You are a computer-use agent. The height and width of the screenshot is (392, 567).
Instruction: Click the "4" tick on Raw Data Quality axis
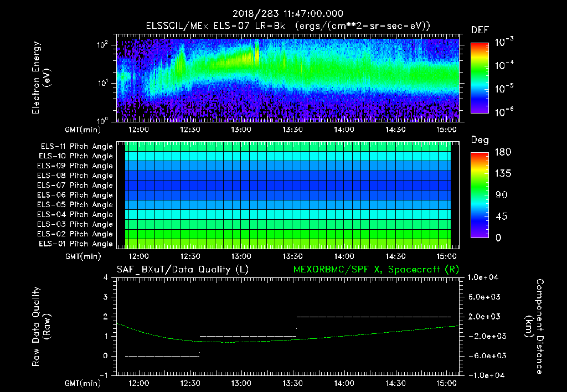click(106, 278)
